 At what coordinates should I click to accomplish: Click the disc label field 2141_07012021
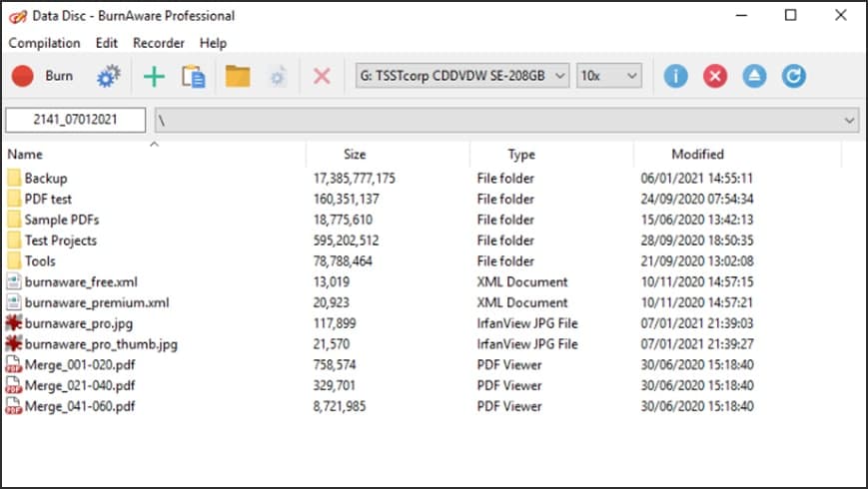(76, 121)
